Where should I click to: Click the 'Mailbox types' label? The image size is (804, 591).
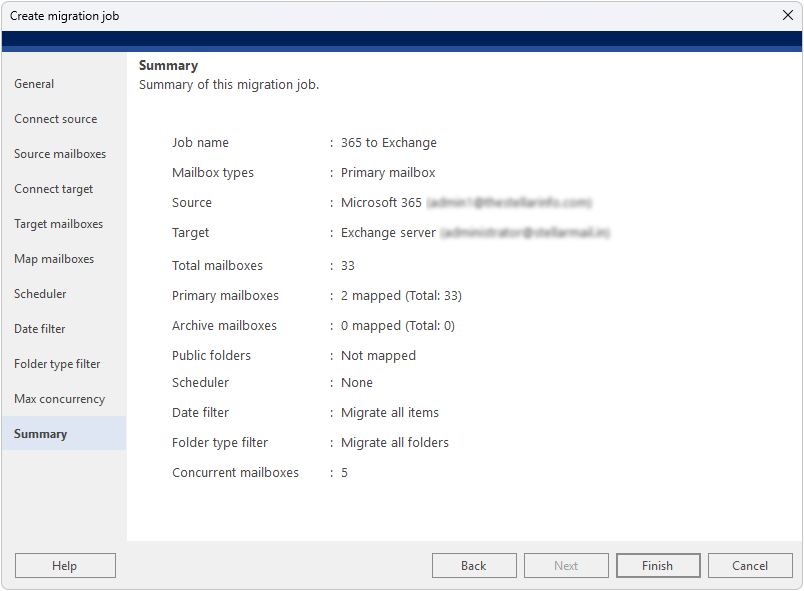213,173
